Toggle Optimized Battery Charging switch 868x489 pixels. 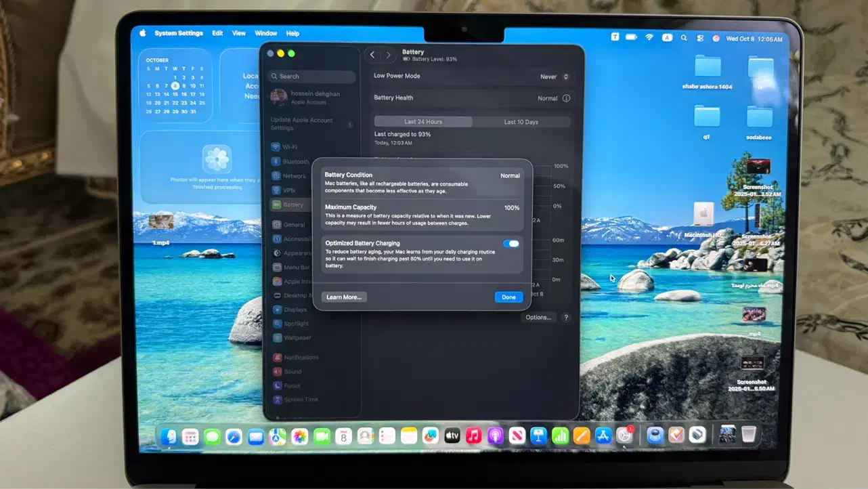511,244
